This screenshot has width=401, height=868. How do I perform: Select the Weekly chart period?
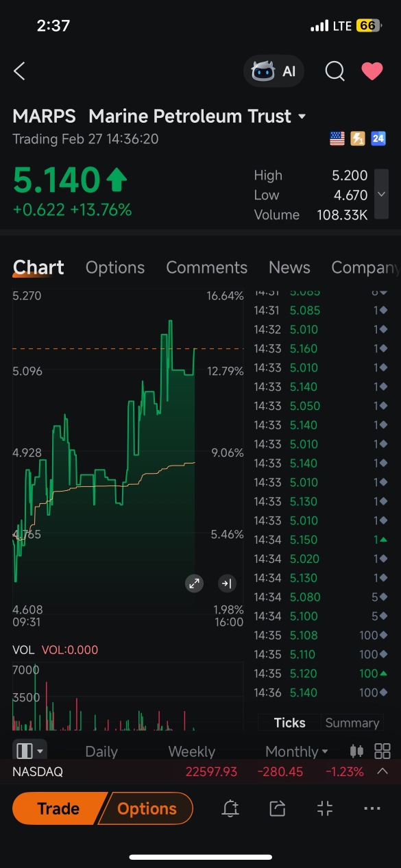(192, 751)
